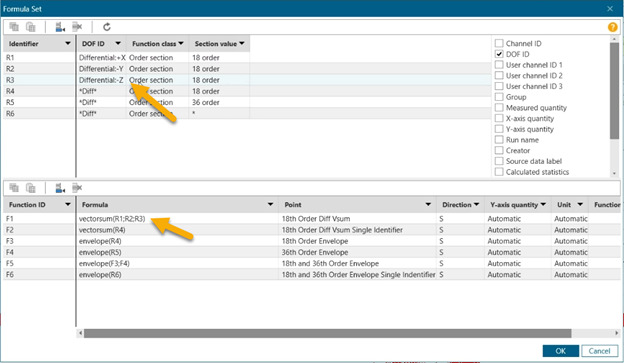
Task: Open the Function ID column dropdown
Action: (68, 205)
